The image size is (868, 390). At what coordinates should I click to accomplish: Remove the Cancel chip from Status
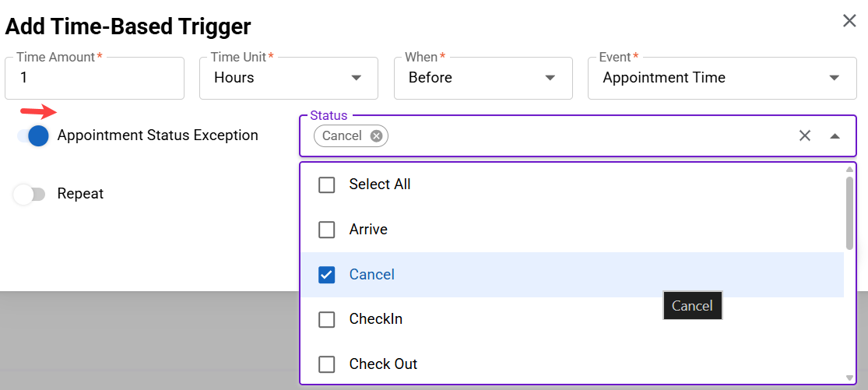[376, 136]
